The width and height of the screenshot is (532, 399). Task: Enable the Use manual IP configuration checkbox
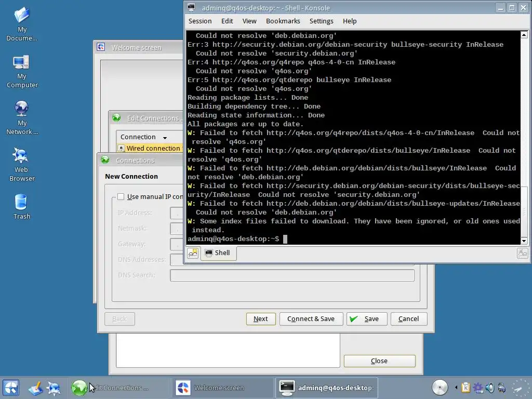tap(121, 196)
